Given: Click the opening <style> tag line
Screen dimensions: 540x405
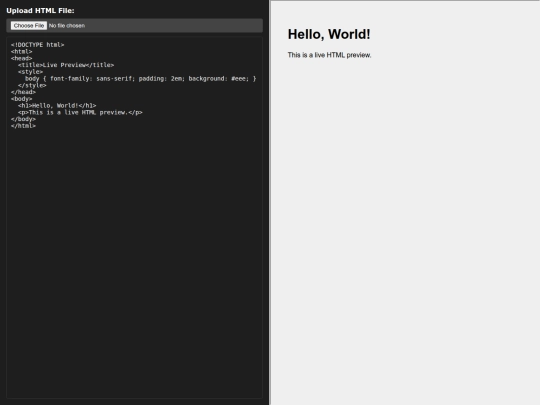Looking at the screenshot, I should pos(30,72).
